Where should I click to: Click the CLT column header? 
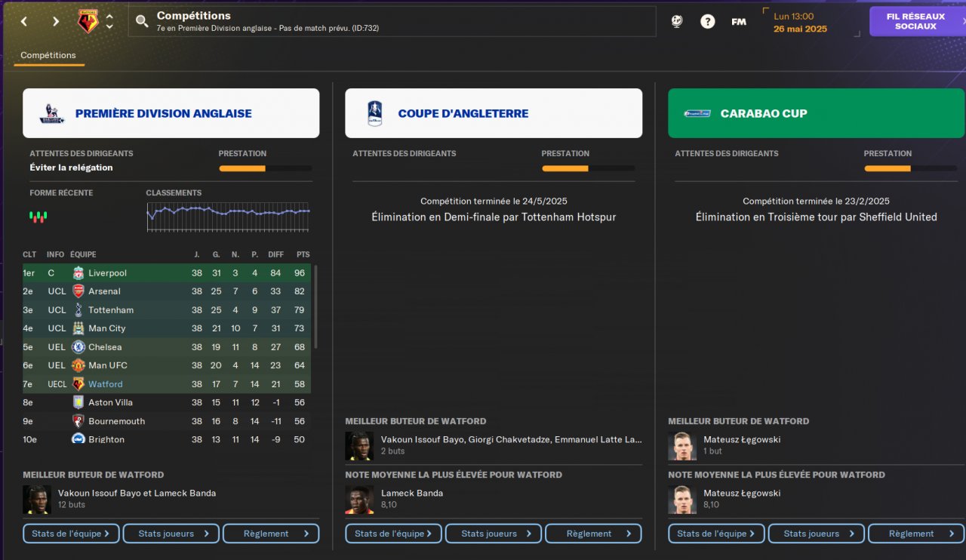[x=29, y=254]
